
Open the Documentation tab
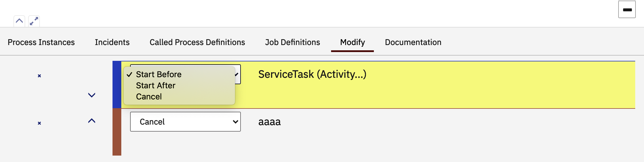(x=413, y=42)
